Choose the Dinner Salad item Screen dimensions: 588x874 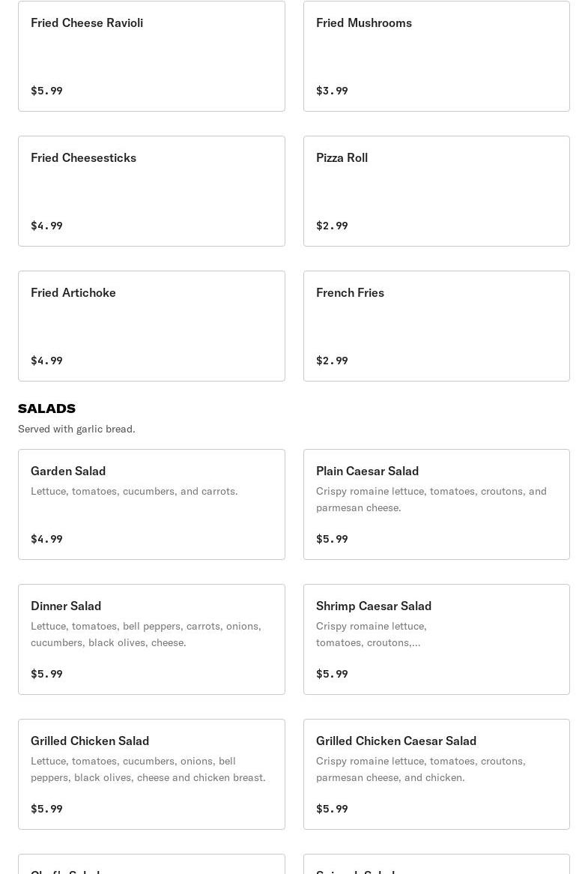(151, 639)
